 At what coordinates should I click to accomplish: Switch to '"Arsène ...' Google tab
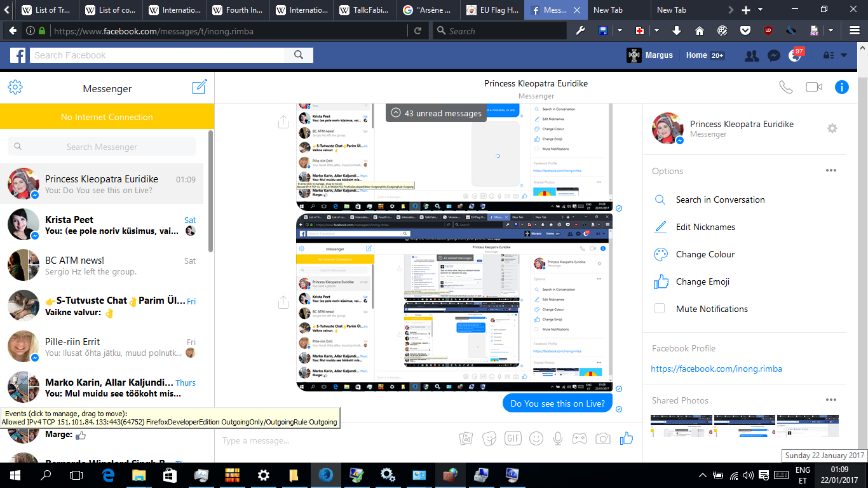[429, 10]
